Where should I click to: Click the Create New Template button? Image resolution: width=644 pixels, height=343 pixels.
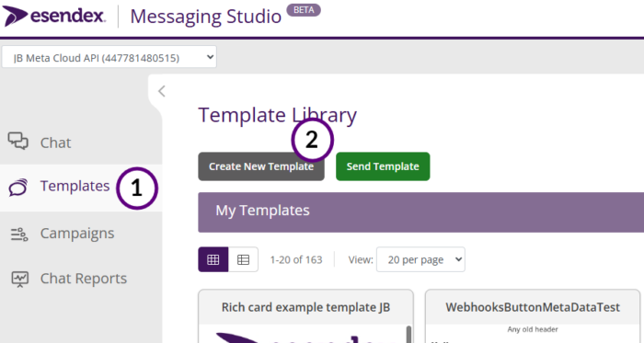tap(261, 166)
